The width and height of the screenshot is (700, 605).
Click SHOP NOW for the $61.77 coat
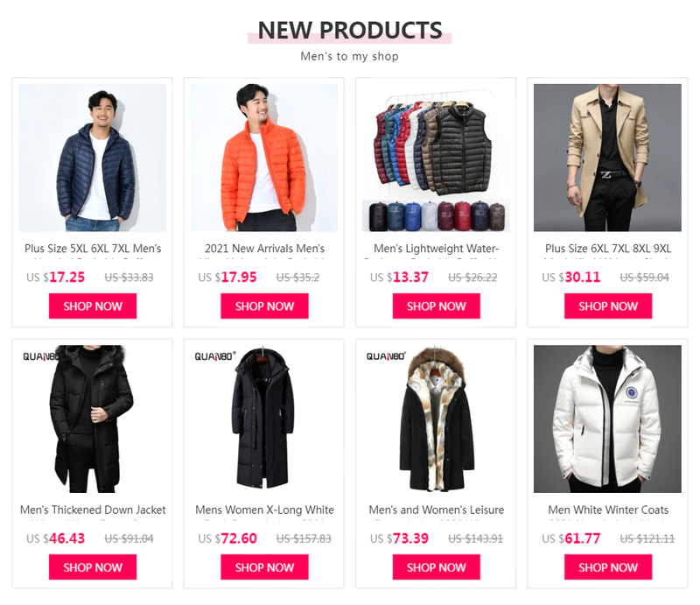pyautogui.click(x=608, y=567)
